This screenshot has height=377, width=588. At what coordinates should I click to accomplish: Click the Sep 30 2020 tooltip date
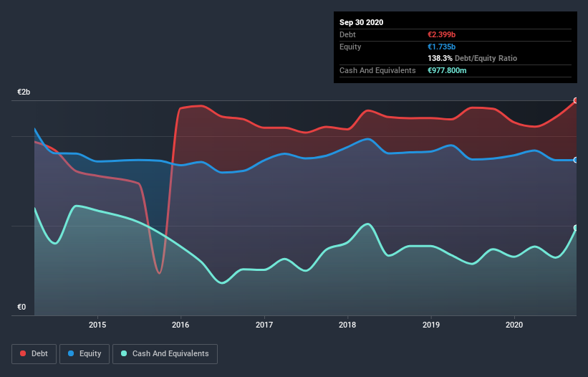point(362,22)
